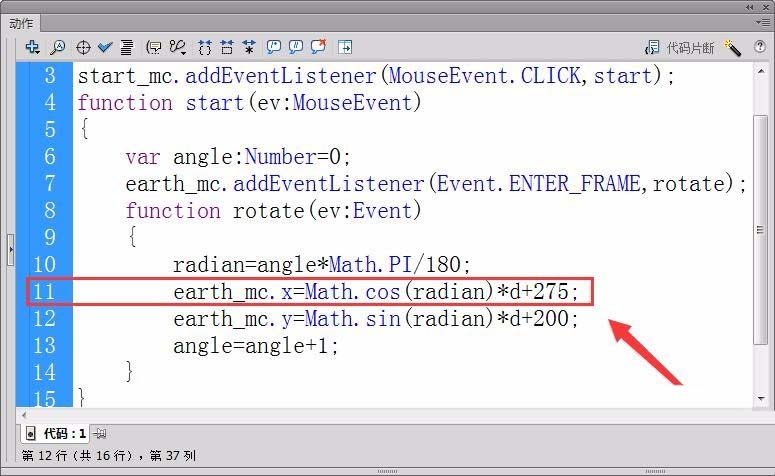The height and width of the screenshot is (476, 775).
Task: Click line number 14 in gutter
Action: pyautogui.click(x=44, y=372)
